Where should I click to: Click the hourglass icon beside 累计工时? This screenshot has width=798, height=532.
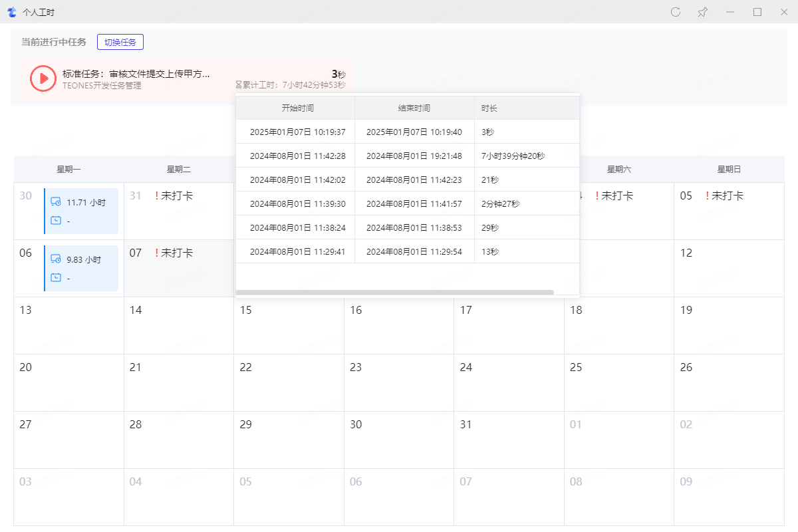pos(239,85)
